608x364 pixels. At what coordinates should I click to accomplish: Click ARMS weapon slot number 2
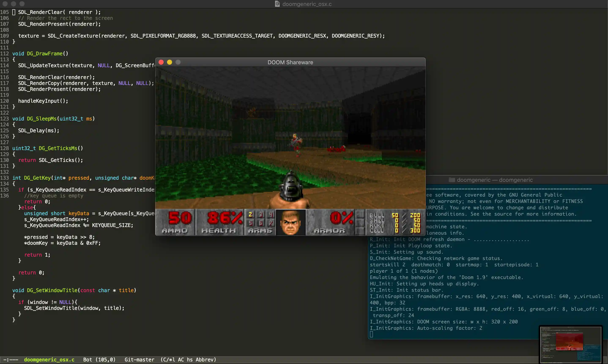point(251,215)
